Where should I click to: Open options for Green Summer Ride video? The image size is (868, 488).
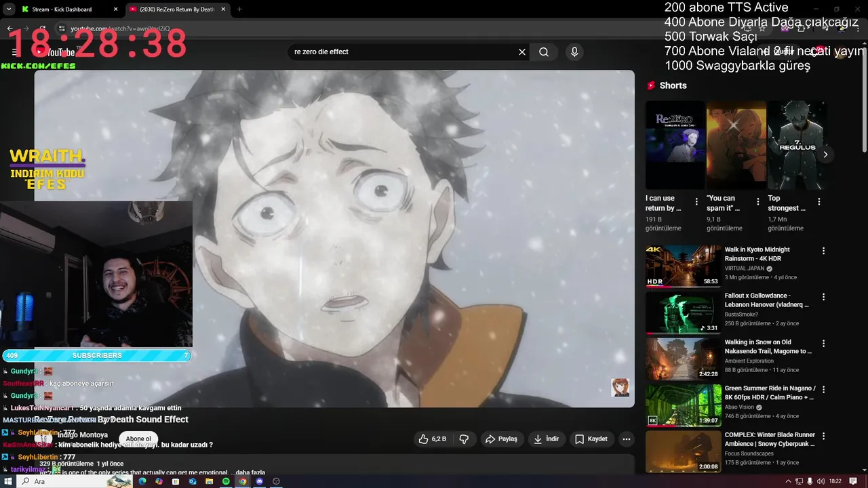[824, 390]
